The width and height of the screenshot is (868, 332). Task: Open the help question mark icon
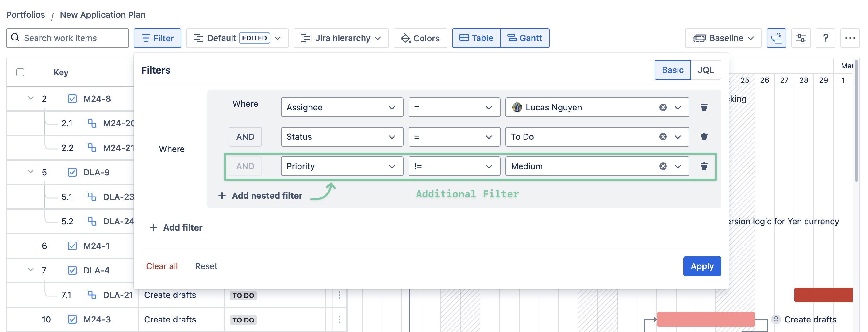(x=825, y=38)
